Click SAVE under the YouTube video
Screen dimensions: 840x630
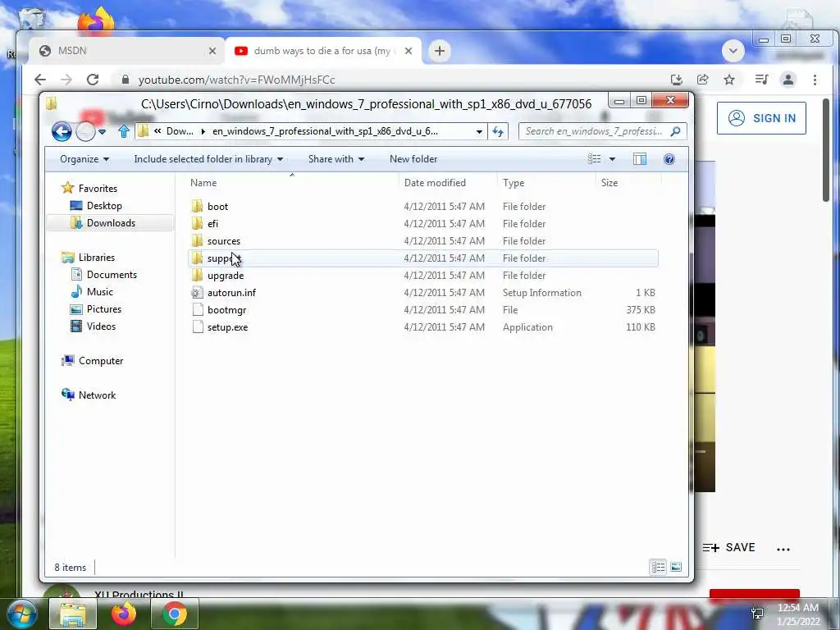[729, 547]
